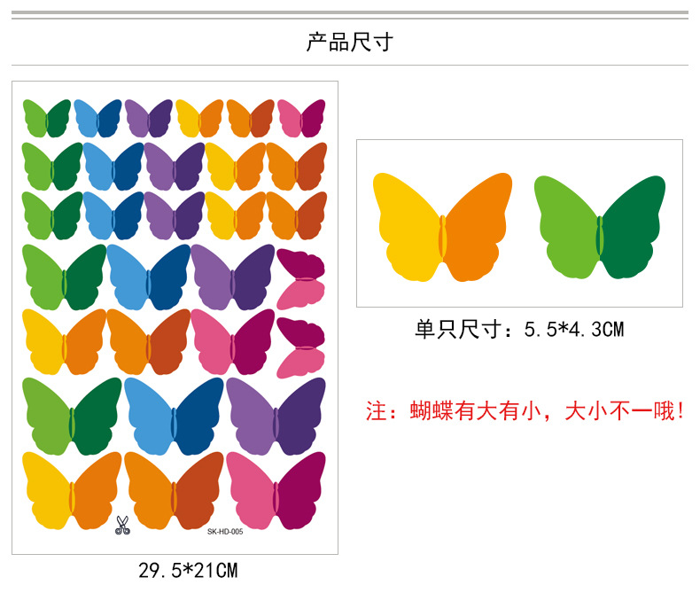
Task: Click the lower sideways magenta butterfly
Action: pyautogui.click(x=300, y=347)
